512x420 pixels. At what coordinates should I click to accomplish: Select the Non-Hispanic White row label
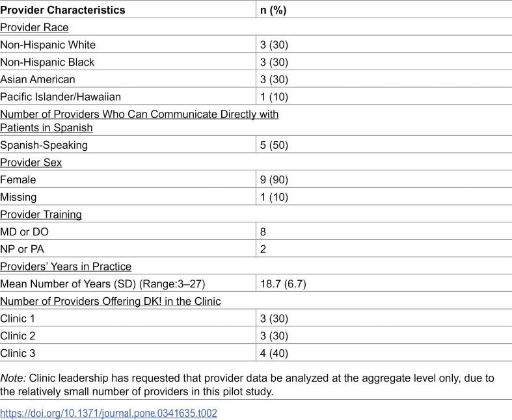click(x=48, y=45)
